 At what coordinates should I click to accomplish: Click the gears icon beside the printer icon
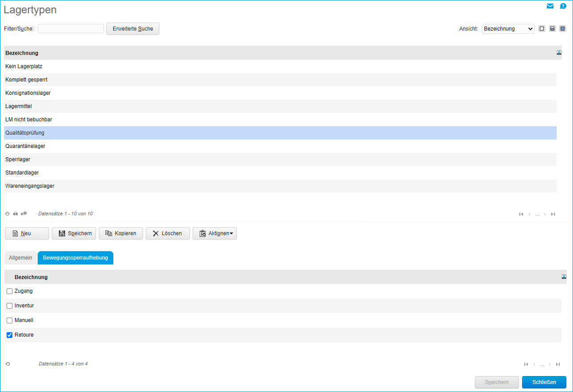tap(23, 213)
